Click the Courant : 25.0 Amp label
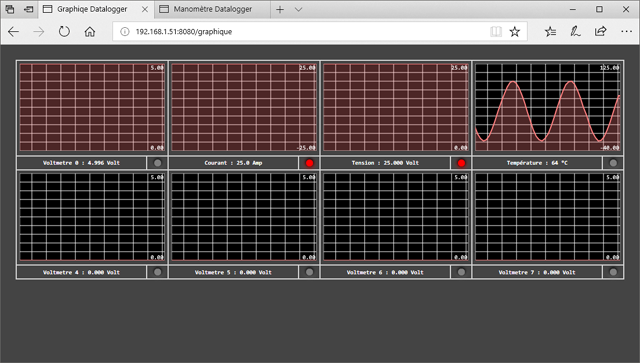The height and width of the screenshot is (363, 640). (233, 163)
